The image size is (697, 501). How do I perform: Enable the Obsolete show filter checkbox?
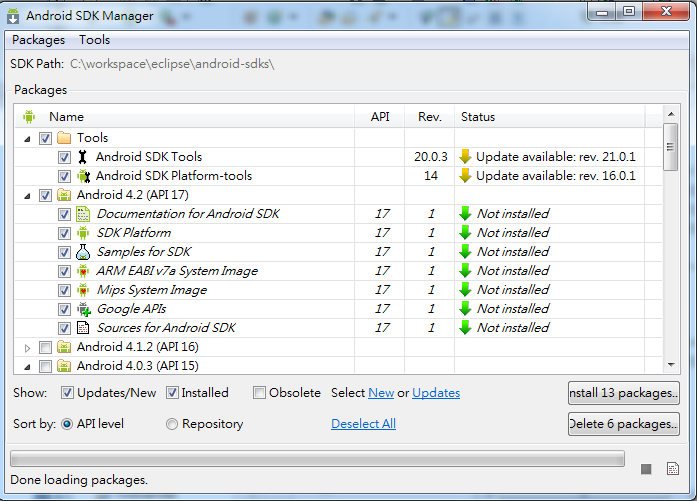pyautogui.click(x=259, y=393)
